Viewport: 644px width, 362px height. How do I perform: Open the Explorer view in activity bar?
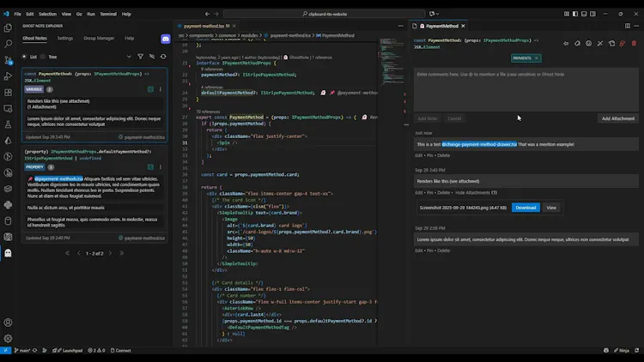[8, 28]
